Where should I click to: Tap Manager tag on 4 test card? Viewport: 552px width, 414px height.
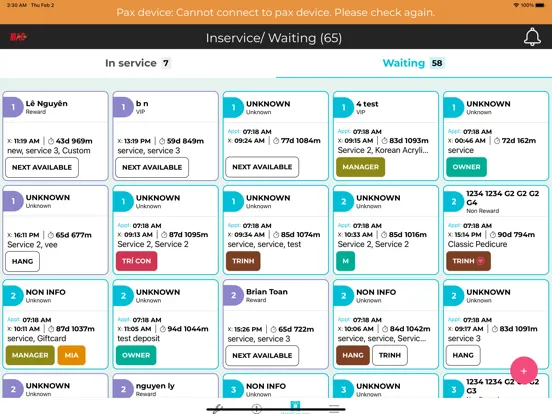click(x=360, y=167)
